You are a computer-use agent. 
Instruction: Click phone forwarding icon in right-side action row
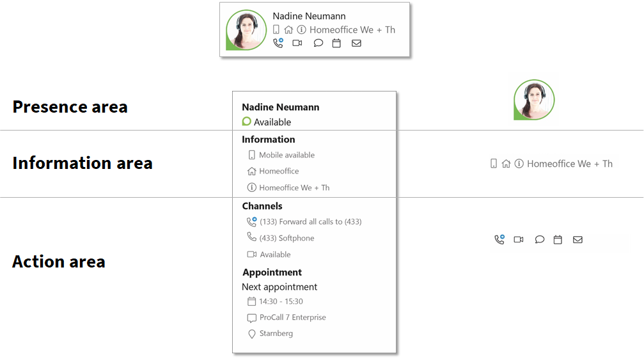click(x=499, y=239)
